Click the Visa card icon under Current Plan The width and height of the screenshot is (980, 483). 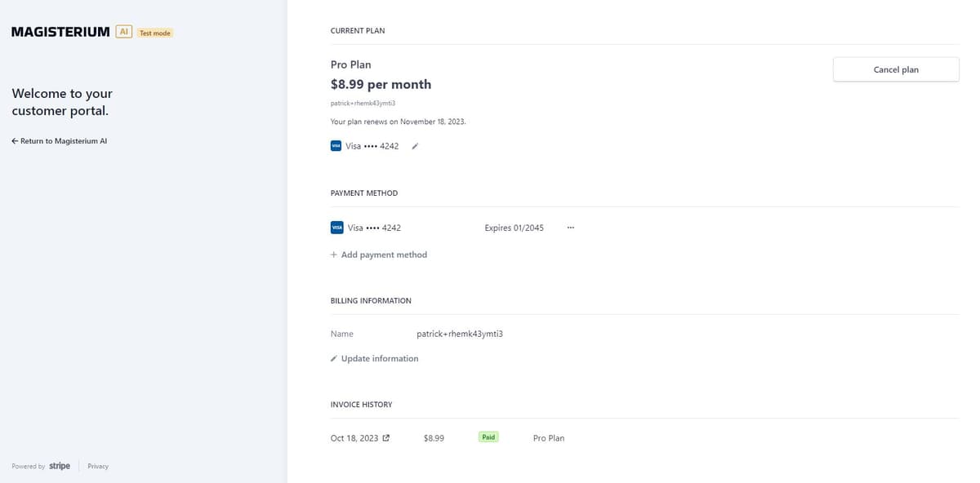(336, 145)
